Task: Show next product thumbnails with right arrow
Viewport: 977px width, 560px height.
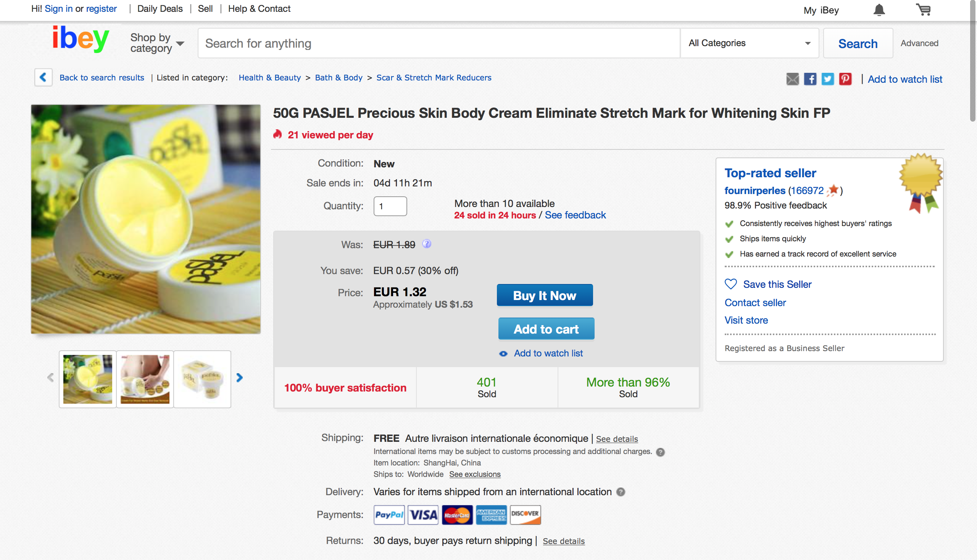Action: point(239,378)
